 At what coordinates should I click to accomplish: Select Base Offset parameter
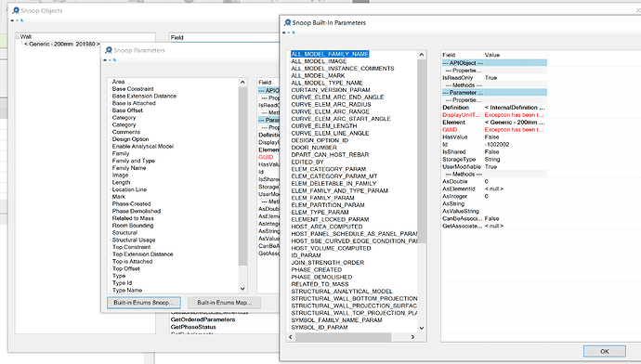(127, 110)
